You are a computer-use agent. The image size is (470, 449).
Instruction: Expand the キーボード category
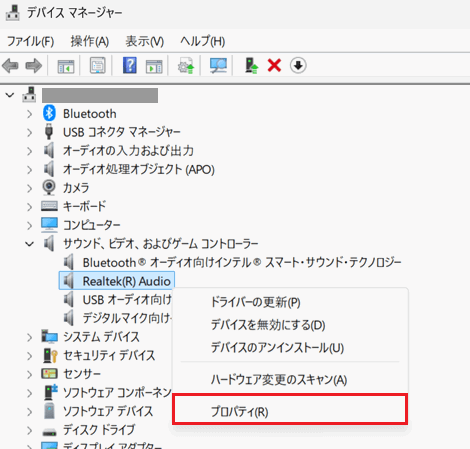30,207
